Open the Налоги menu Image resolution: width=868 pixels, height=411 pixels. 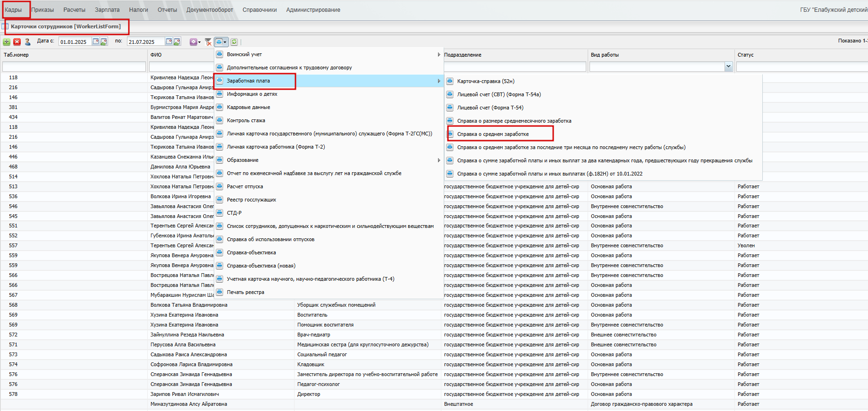pyautogui.click(x=138, y=9)
